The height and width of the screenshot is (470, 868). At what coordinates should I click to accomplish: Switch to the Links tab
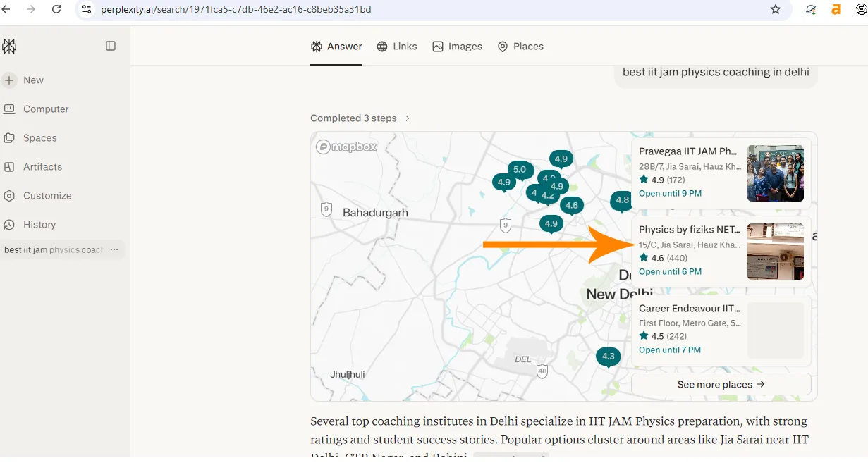397,47
